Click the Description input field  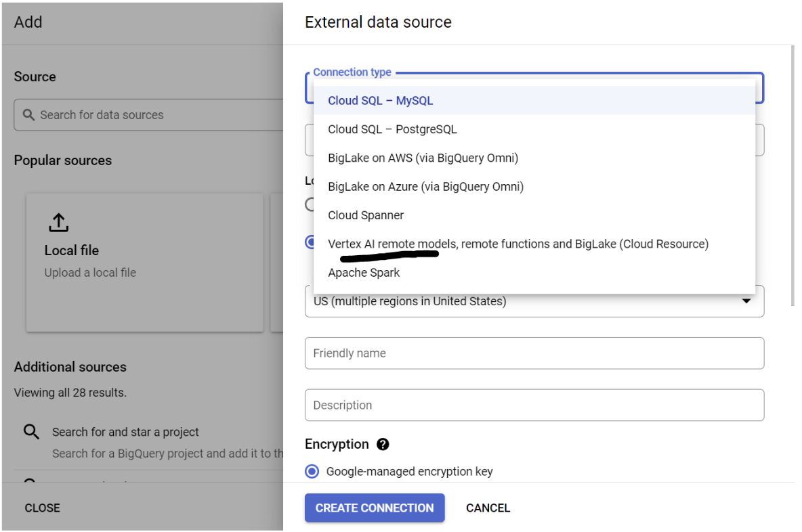click(x=534, y=405)
